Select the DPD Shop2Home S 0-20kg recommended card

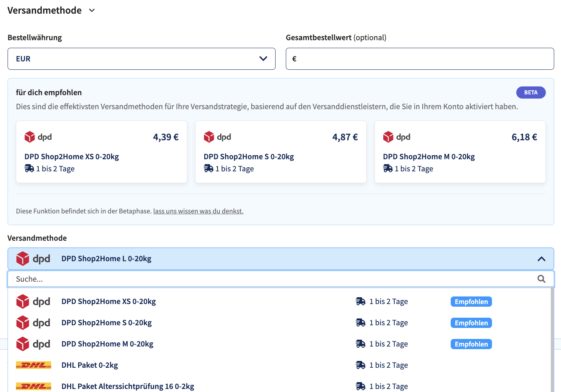(281, 152)
